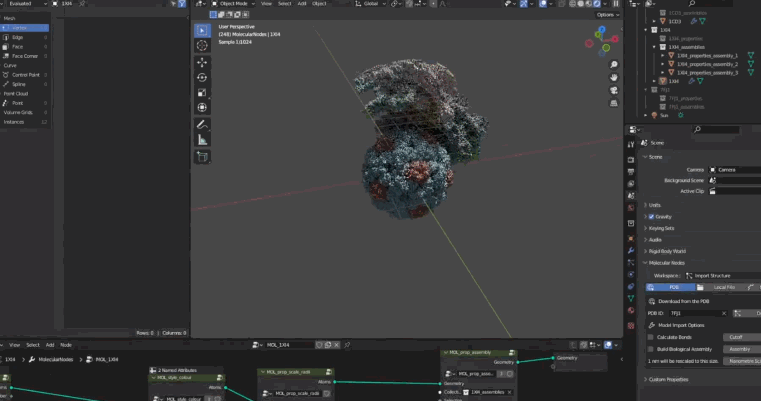The width and height of the screenshot is (761, 401).
Task: Open Object Data green triangle tab
Action: point(630,299)
